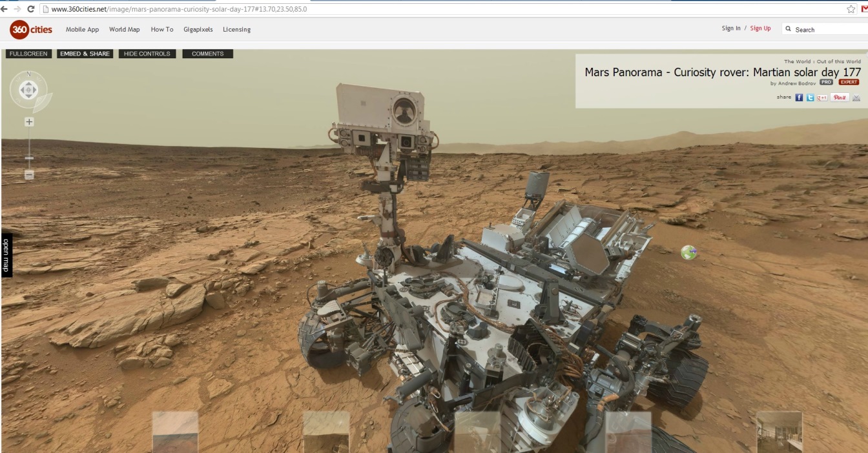Bookmark this page with the star

pyautogui.click(x=851, y=9)
